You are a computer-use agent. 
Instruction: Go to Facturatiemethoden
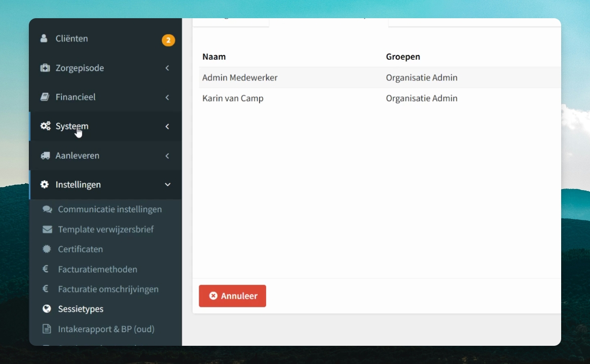[98, 269]
